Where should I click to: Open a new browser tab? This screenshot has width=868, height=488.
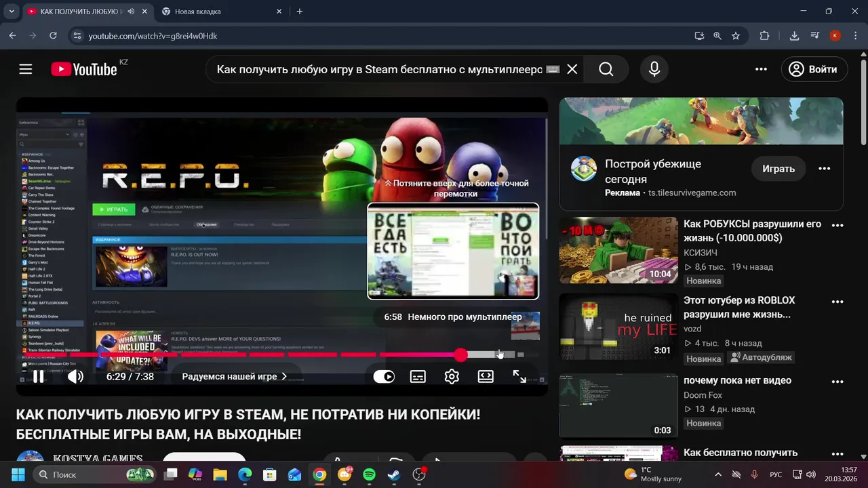point(300,12)
